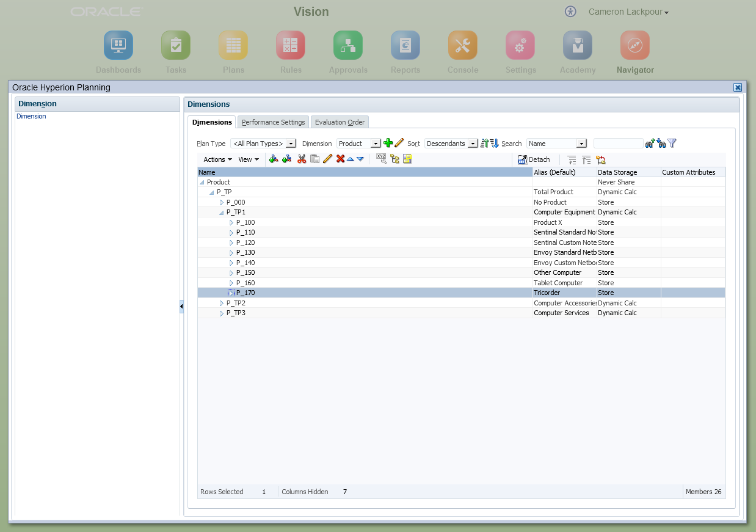The height and width of the screenshot is (532, 756).
Task: Click the Edit member pencil icon in toolbar
Action: click(327, 159)
